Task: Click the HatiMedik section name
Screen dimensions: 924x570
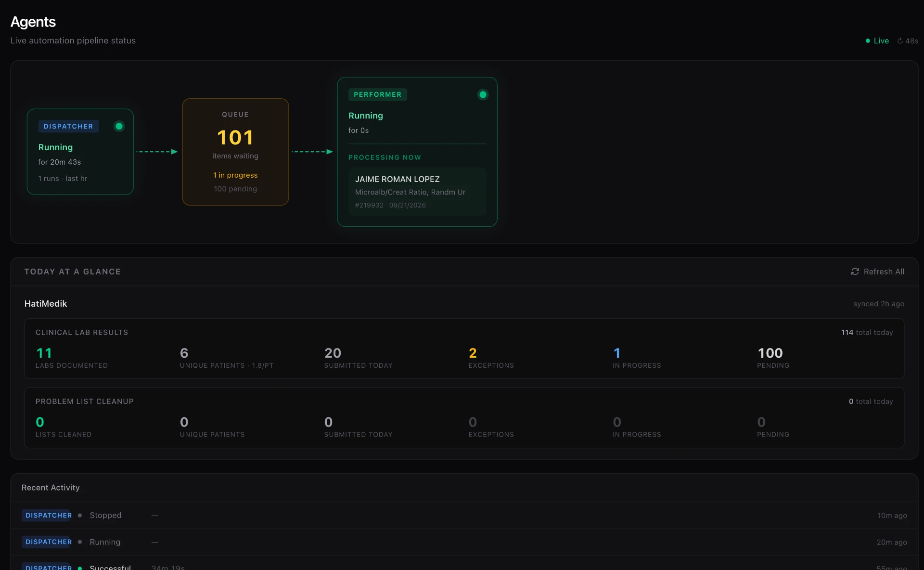Action: tap(46, 304)
